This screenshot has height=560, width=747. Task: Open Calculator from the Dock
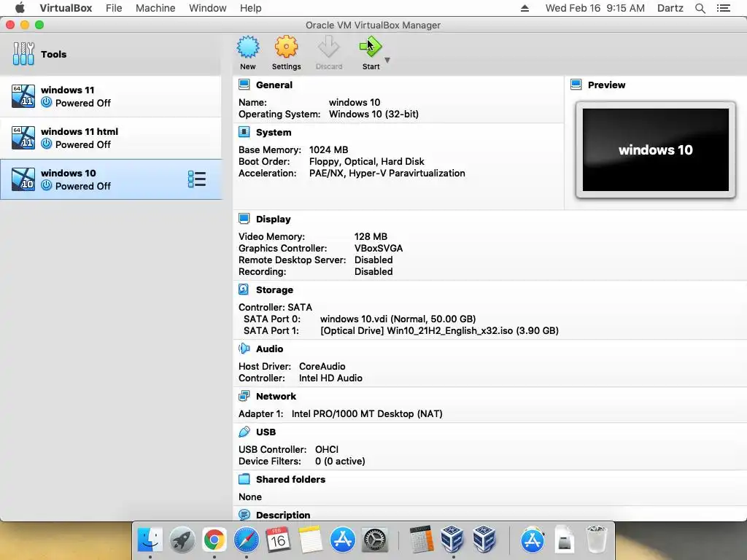point(421,540)
